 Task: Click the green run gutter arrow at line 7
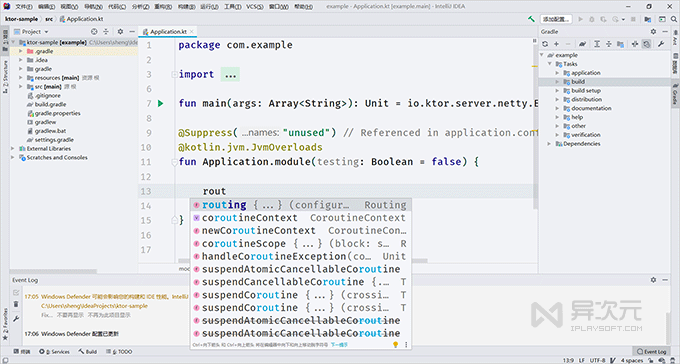(x=161, y=103)
